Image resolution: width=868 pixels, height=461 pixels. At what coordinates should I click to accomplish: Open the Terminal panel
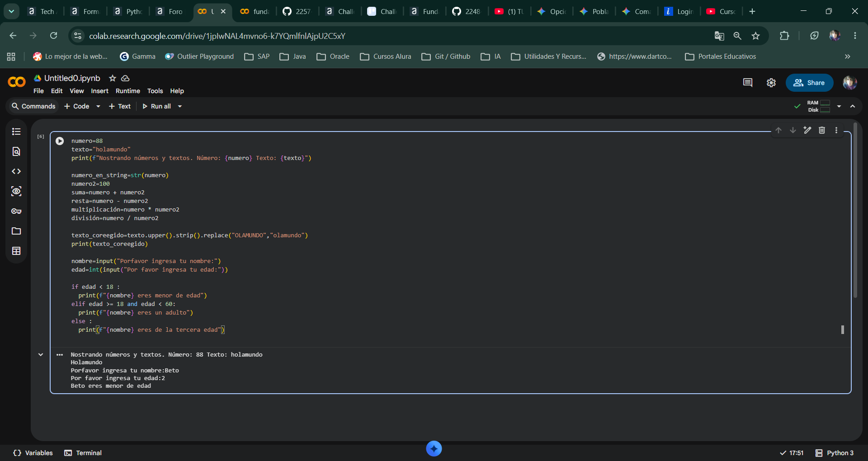[x=83, y=453]
